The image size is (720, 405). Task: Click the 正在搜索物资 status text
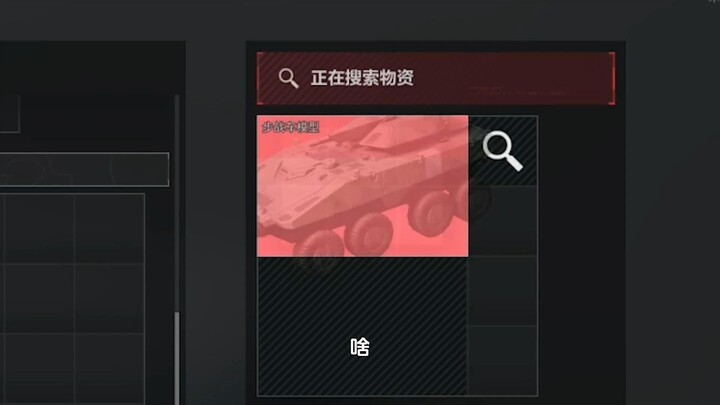coord(362,78)
